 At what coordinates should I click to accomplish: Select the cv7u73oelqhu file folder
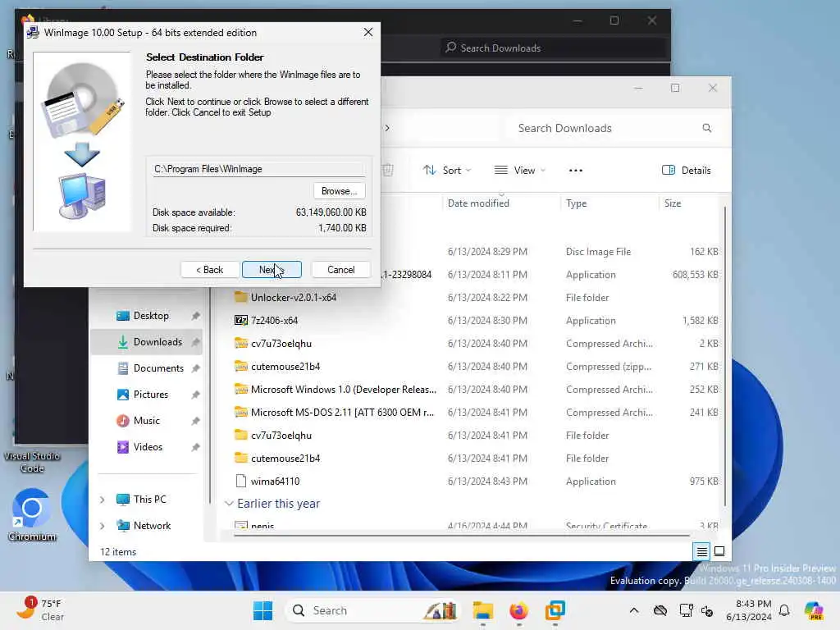[x=281, y=436]
